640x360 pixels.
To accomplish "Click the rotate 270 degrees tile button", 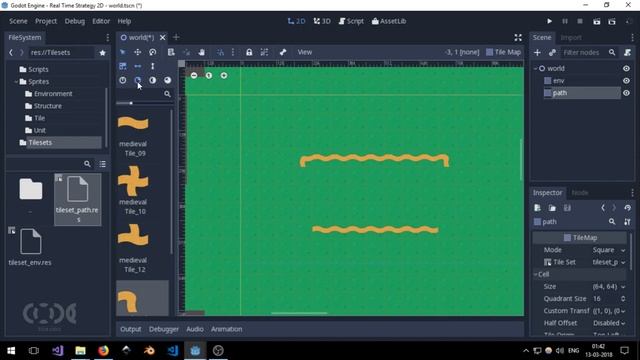I will 168,80.
